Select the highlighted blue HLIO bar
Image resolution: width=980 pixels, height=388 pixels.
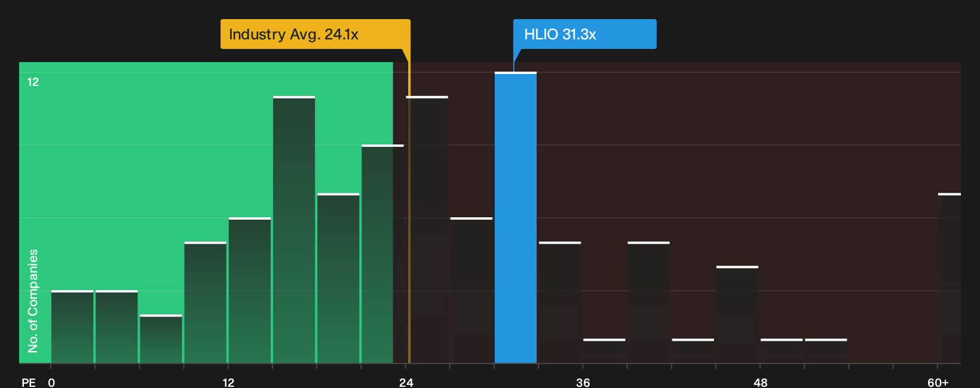pyautogui.click(x=516, y=218)
